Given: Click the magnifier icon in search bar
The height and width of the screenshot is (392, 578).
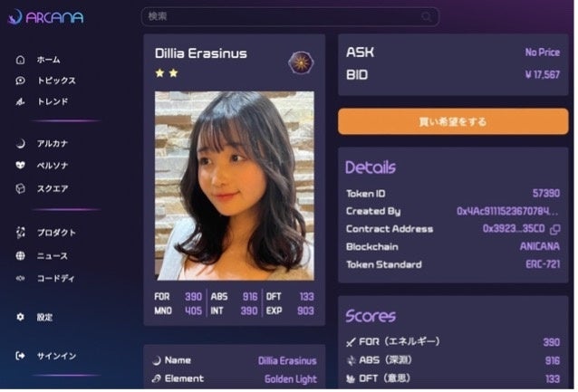Looking at the screenshot, I should tap(426, 17).
